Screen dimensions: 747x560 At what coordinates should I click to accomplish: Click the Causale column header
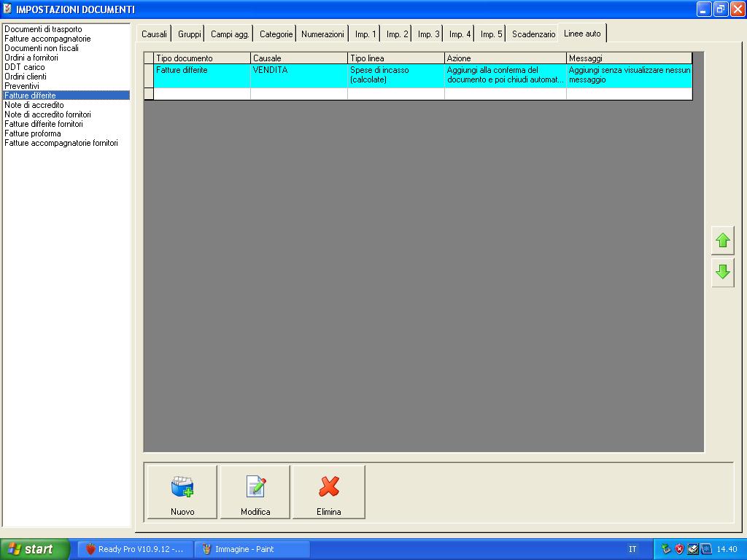click(299, 58)
